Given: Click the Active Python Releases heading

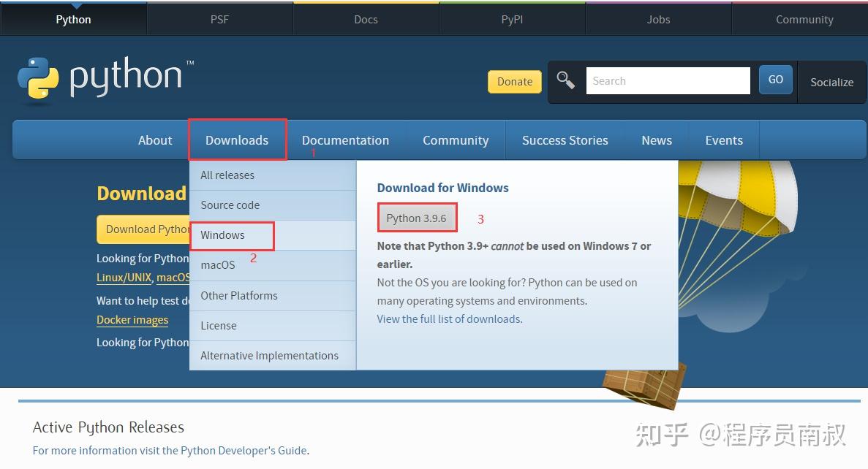Looking at the screenshot, I should (108, 427).
